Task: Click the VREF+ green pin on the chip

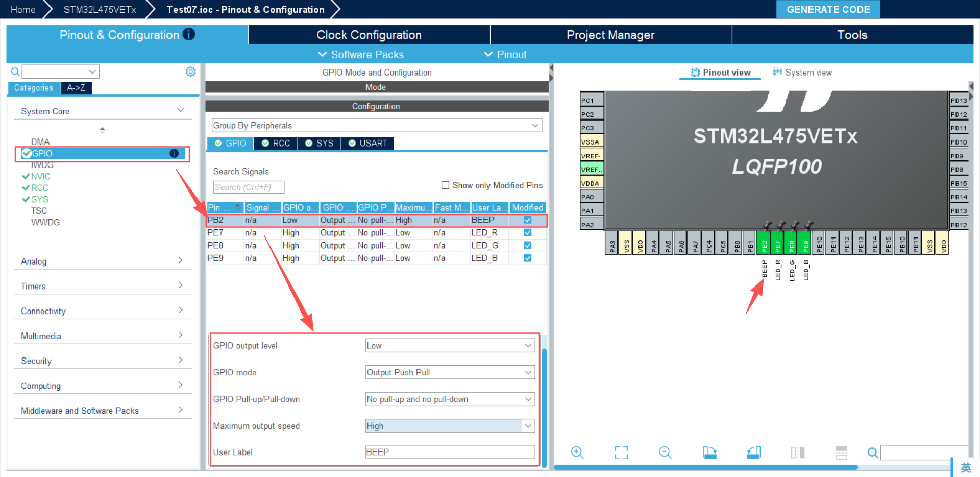Action: click(x=592, y=169)
